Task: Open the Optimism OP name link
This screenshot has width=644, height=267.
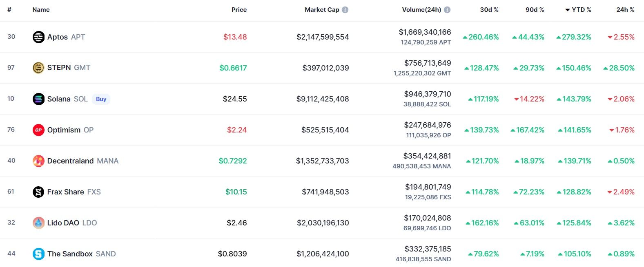Action: [x=70, y=130]
